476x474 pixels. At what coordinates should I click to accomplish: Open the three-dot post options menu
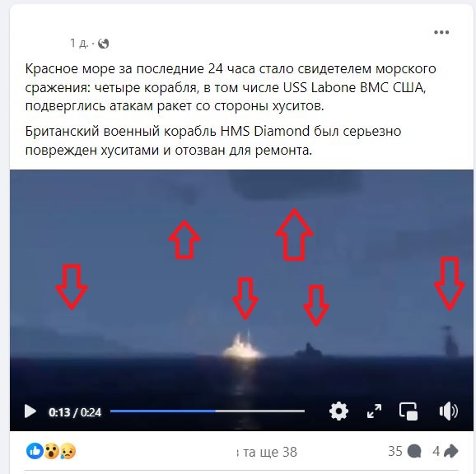pyautogui.click(x=441, y=32)
